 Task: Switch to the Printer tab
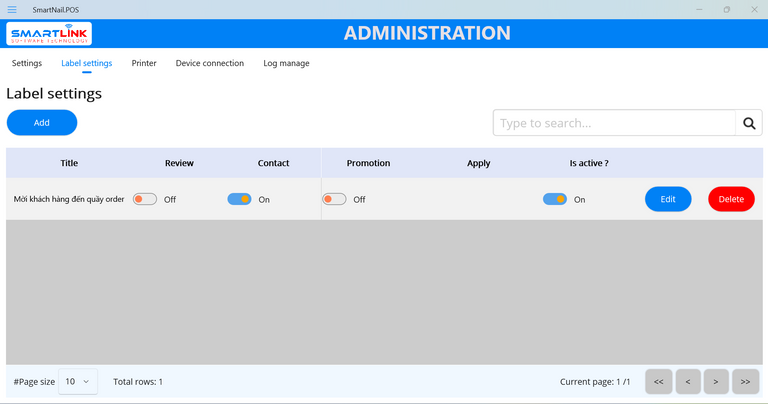point(144,63)
